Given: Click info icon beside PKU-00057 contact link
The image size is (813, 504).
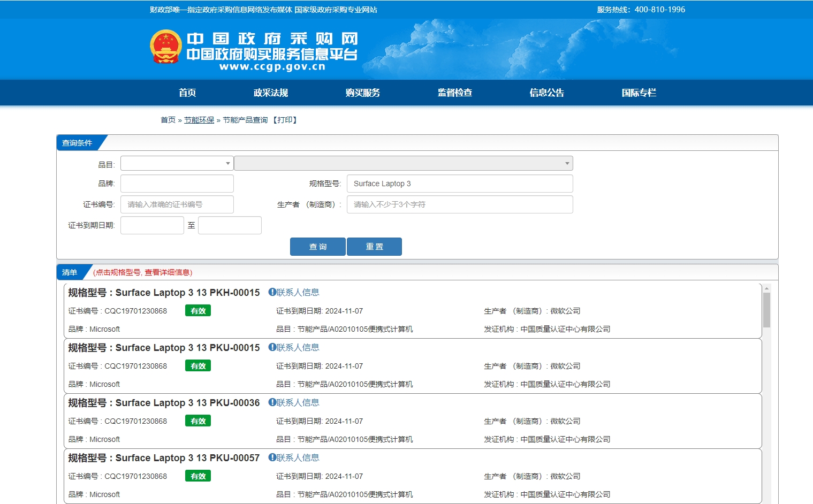Looking at the screenshot, I should tap(272, 457).
